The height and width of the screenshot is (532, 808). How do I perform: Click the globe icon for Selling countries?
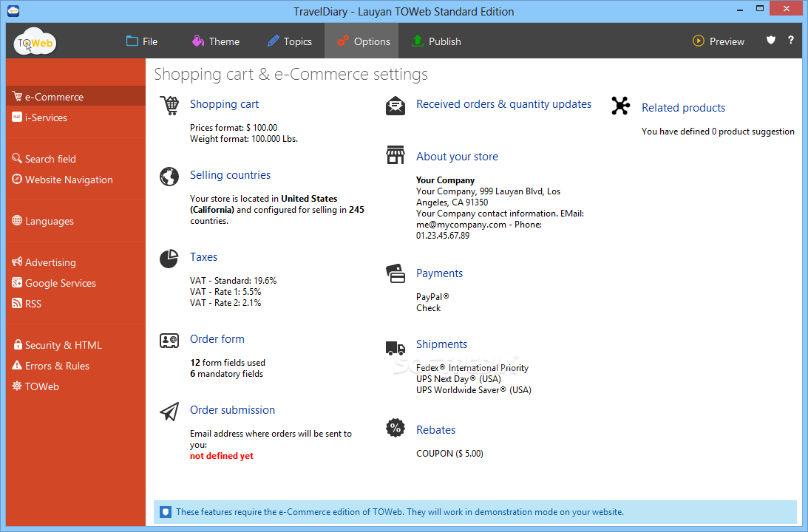[169, 177]
